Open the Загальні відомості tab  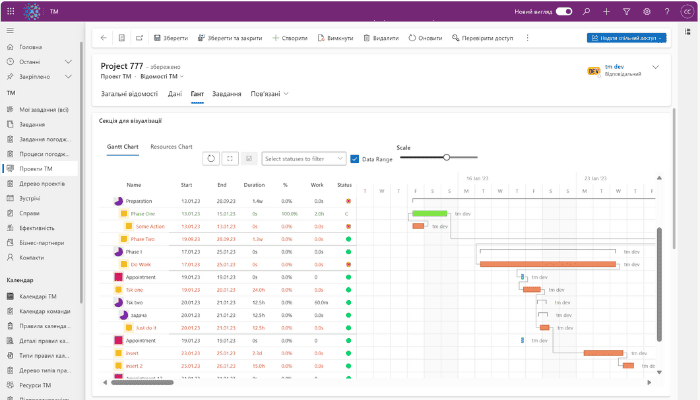coord(129,94)
